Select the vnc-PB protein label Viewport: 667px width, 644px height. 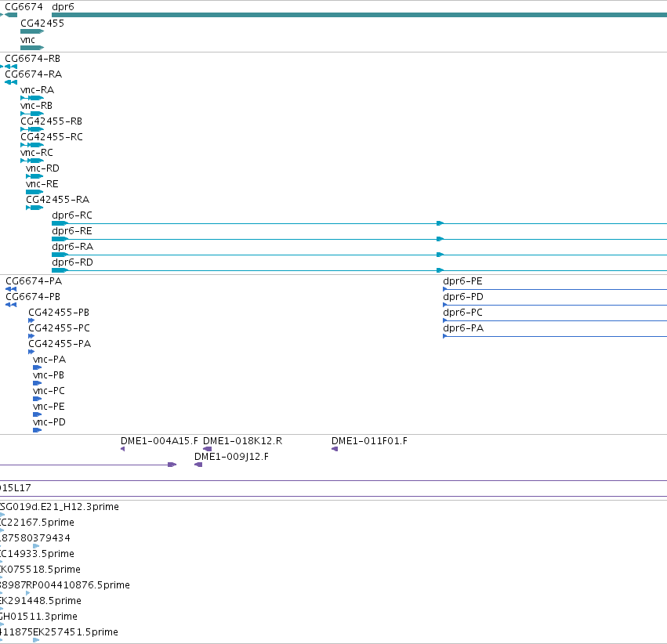(x=49, y=375)
